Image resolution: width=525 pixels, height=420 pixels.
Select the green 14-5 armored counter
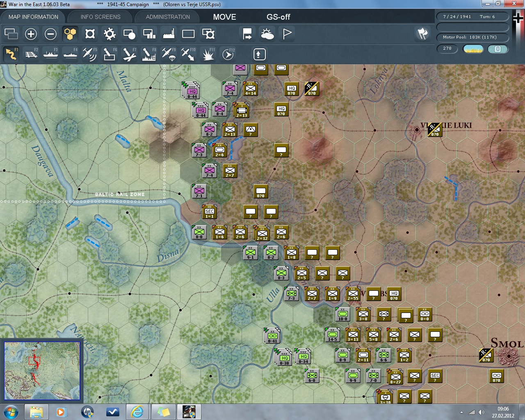point(333,335)
